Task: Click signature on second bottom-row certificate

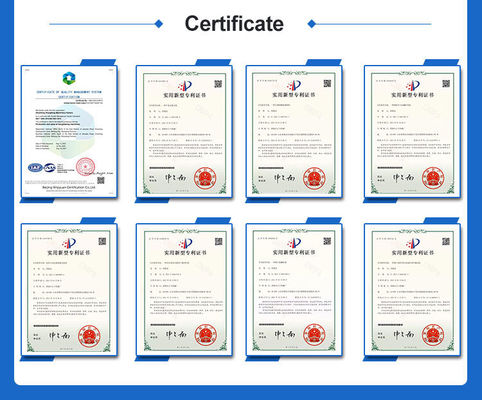Action: coord(176,335)
